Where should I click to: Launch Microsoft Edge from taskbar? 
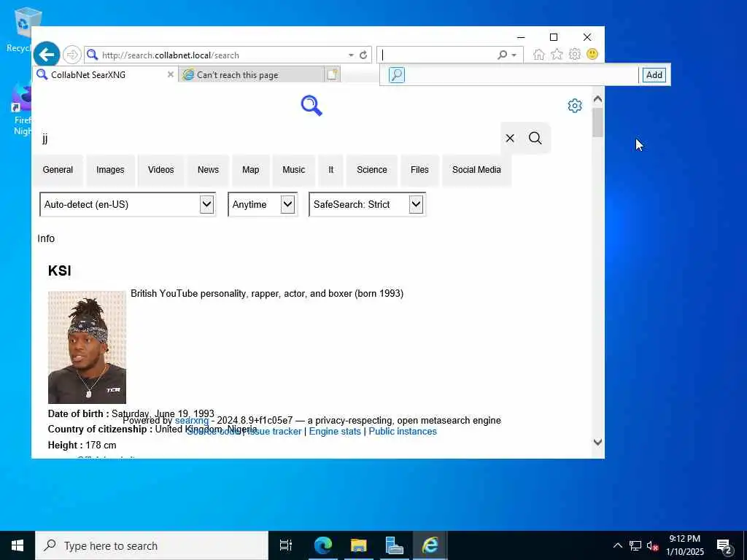coord(323,545)
